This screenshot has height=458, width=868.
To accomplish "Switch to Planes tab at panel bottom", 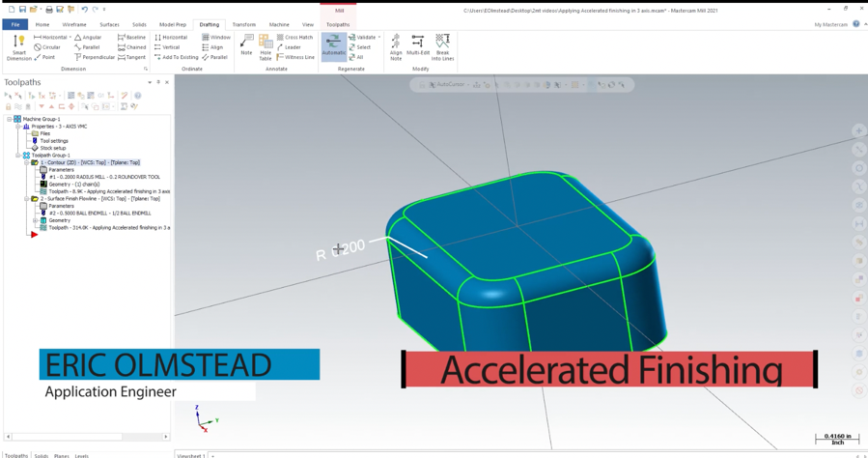I will tap(62, 455).
